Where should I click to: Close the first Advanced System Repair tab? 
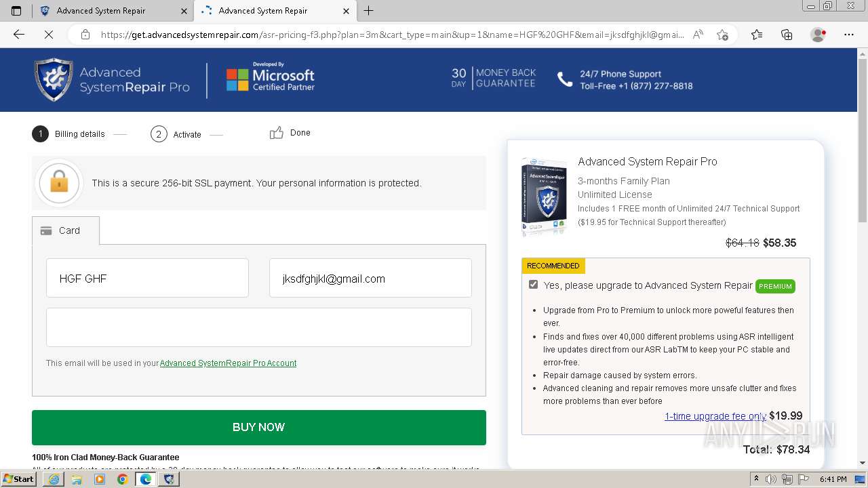[x=184, y=11]
